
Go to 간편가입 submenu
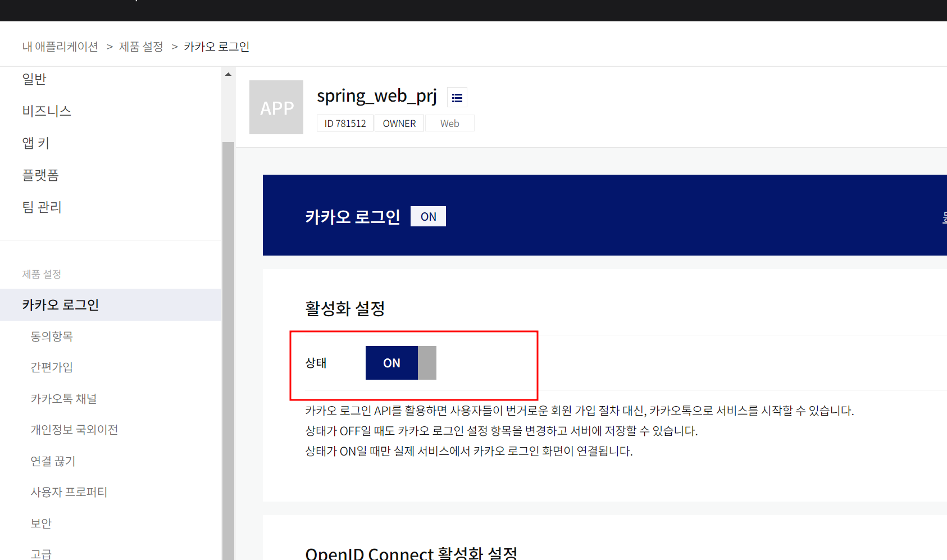point(52,367)
